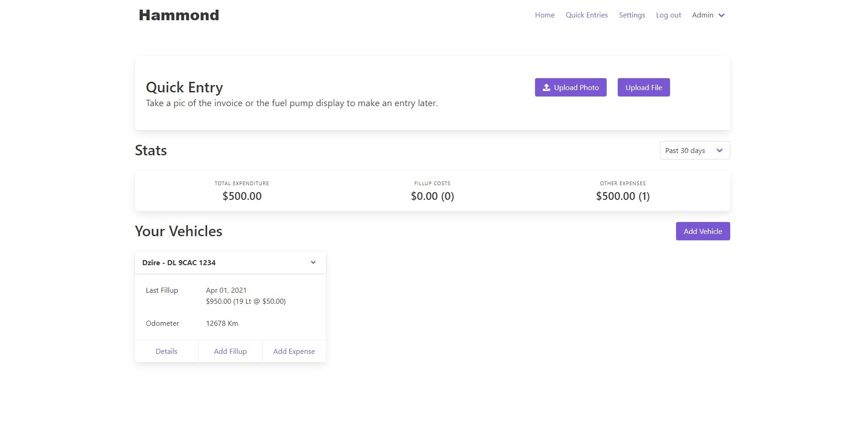Click the Upload File button
The image size is (868, 426).
tap(643, 87)
